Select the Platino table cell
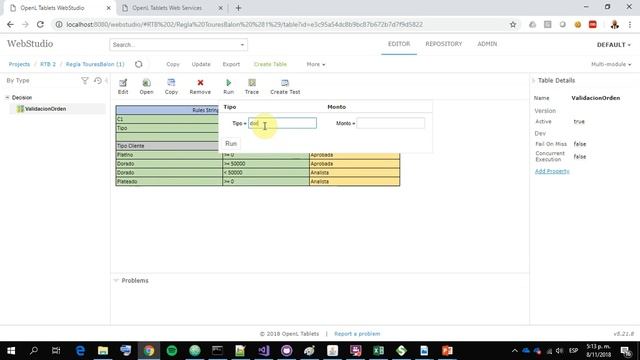 pos(169,155)
